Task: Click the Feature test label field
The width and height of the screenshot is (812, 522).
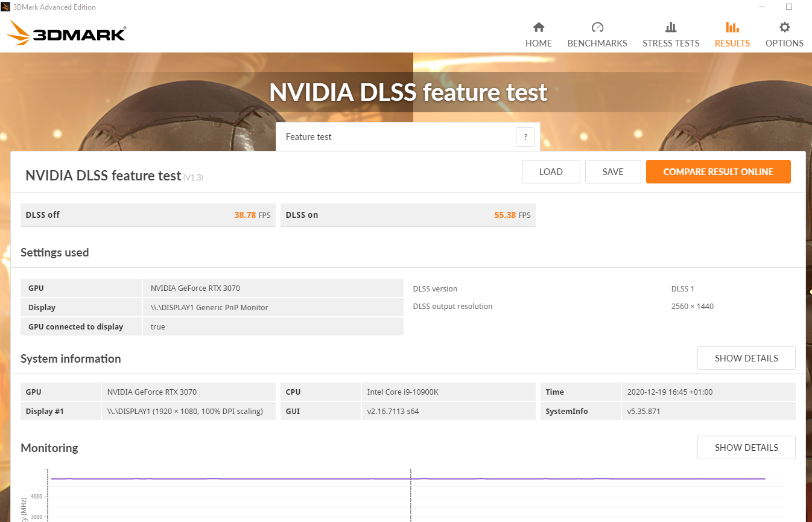Action: [309, 137]
